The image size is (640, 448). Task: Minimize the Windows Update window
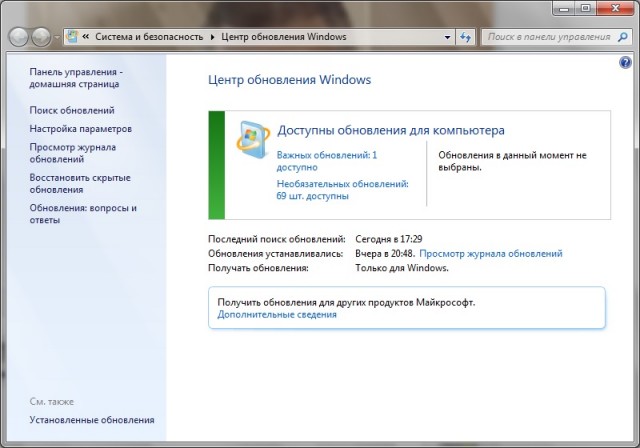pos(564,8)
